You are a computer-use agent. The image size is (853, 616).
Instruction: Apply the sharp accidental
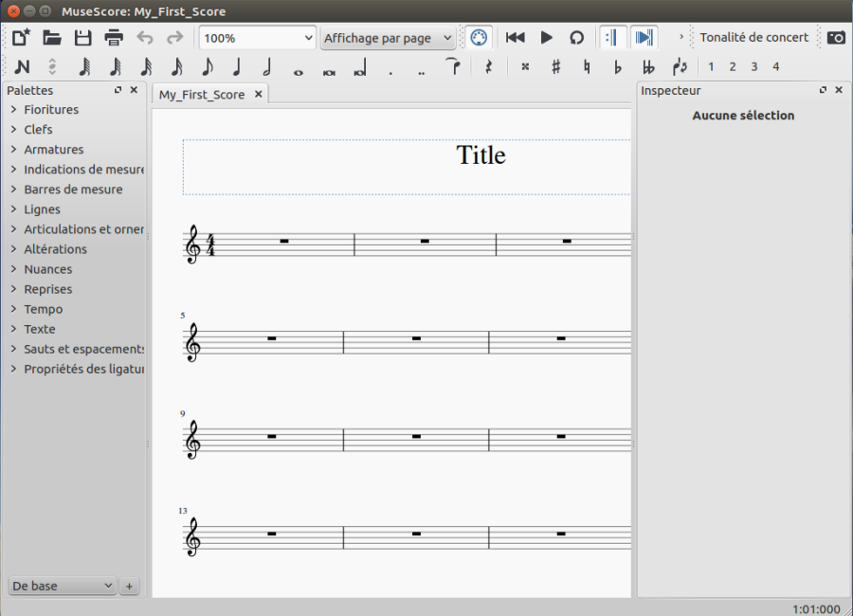[x=555, y=67]
